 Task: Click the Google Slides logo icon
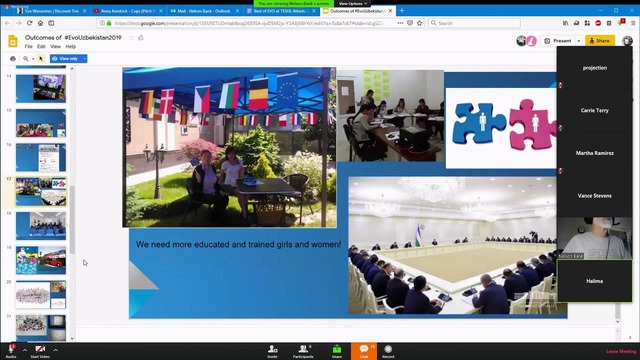tap(13, 41)
